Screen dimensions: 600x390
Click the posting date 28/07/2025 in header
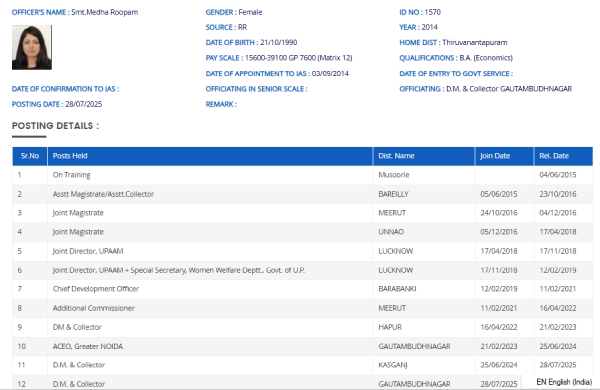coord(83,104)
